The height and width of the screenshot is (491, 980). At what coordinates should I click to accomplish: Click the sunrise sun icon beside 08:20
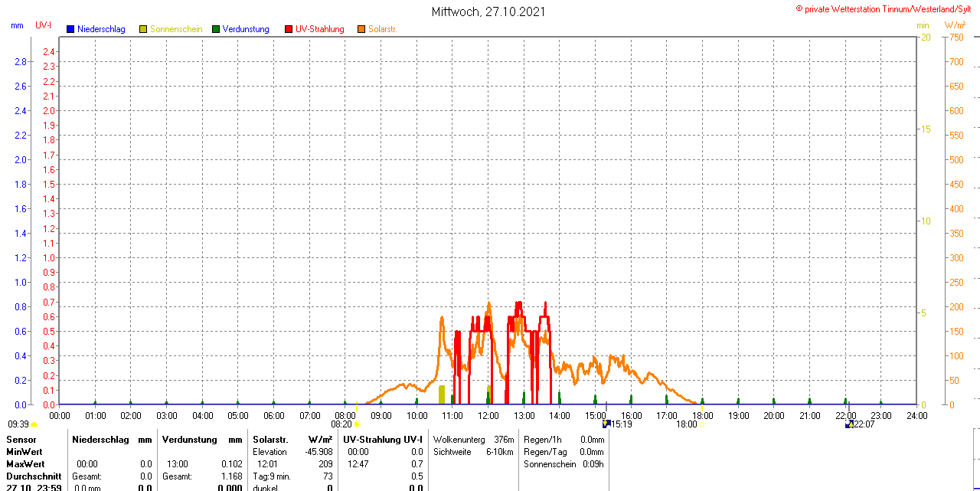[357, 424]
